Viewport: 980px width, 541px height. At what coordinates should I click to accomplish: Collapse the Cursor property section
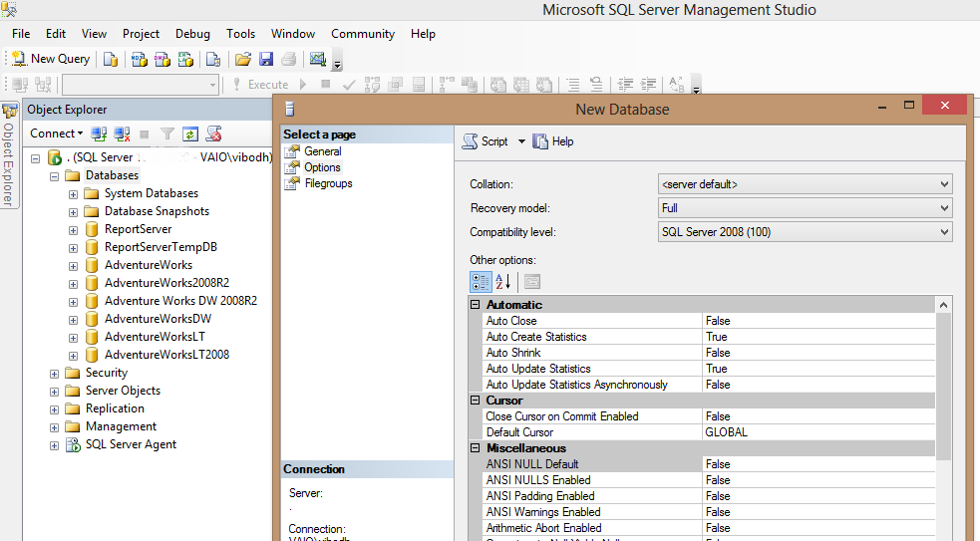(476, 401)
